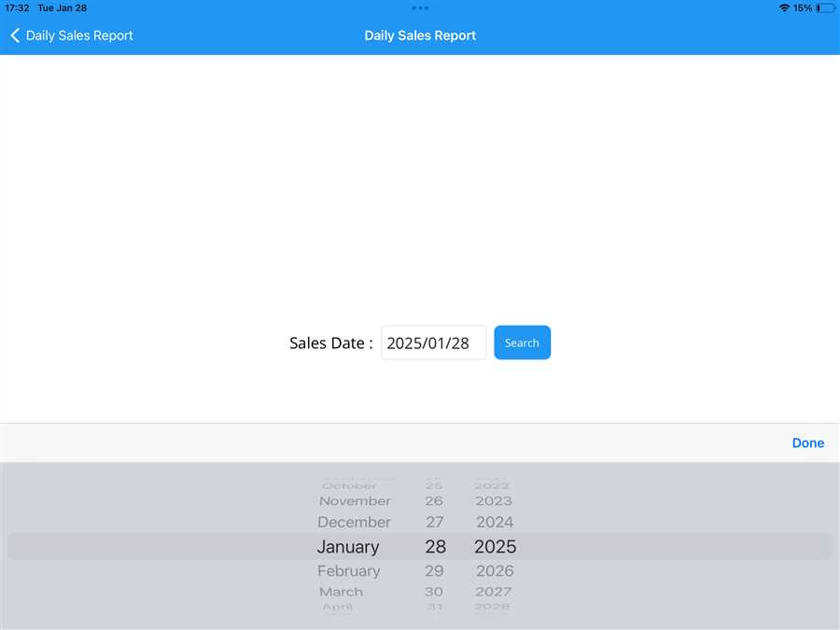Image resolution: width=840 pixels, height=630 pixels.
Task: Tap the Wi-Fi status icon
Action: point(784,7)
